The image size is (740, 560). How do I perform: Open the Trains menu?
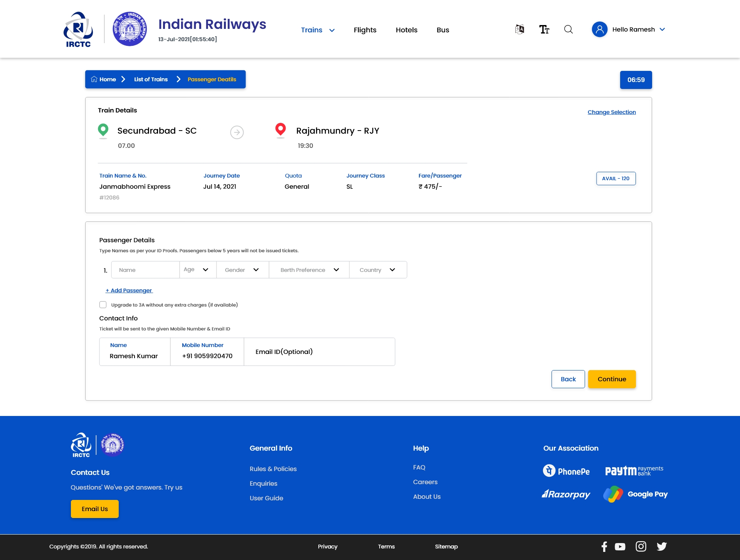click(318, 30)
